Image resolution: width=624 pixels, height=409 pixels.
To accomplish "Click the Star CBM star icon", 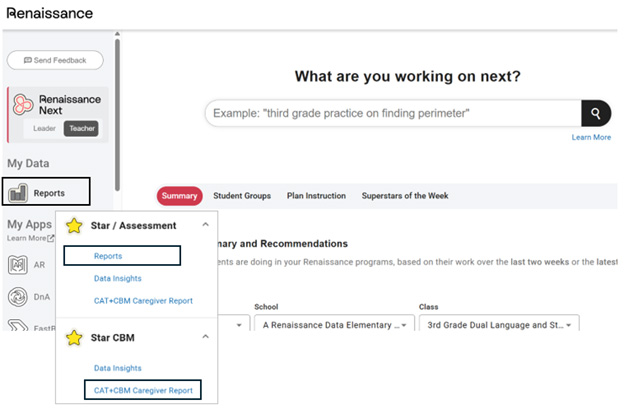I will (74, 338).
